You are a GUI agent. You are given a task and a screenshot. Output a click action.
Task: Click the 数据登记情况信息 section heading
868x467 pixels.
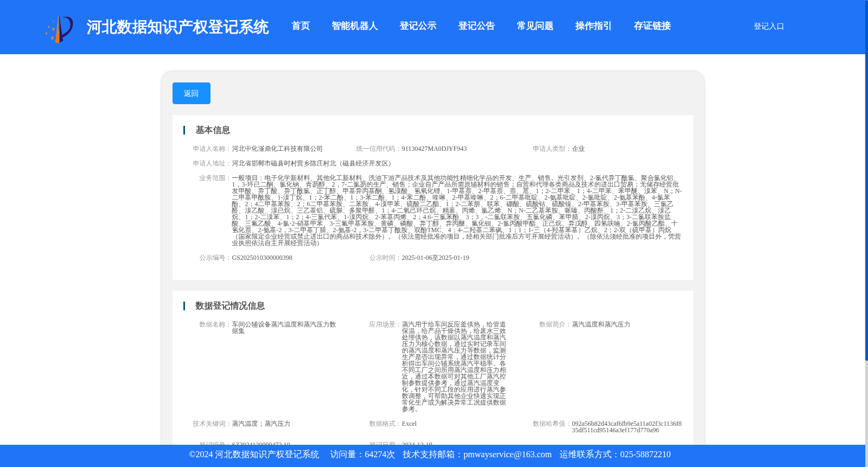click(230, 306)
